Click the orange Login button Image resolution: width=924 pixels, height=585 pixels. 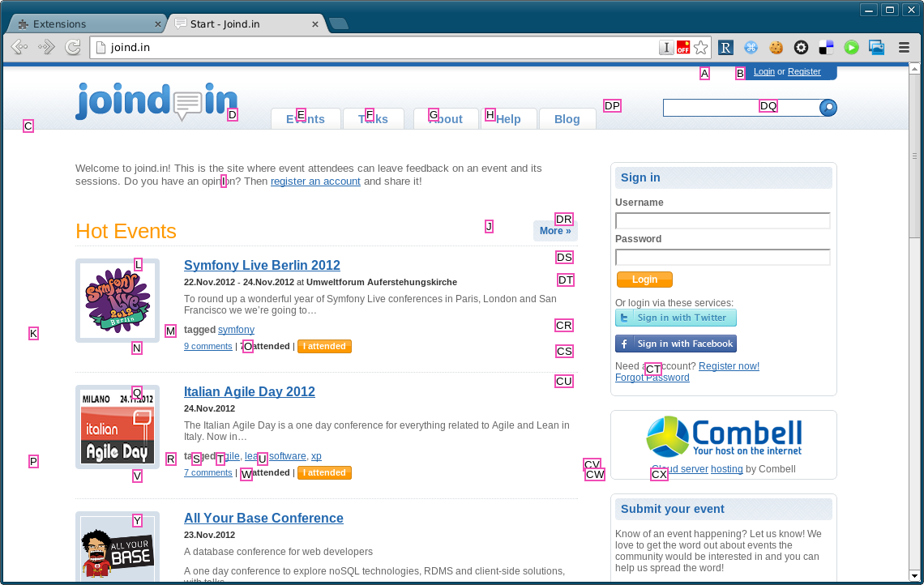(644, 280)
